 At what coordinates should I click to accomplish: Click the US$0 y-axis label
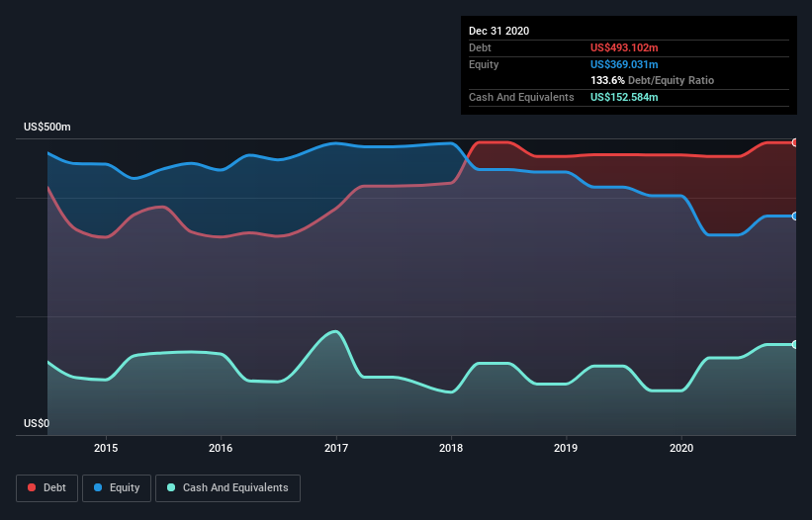37,423
